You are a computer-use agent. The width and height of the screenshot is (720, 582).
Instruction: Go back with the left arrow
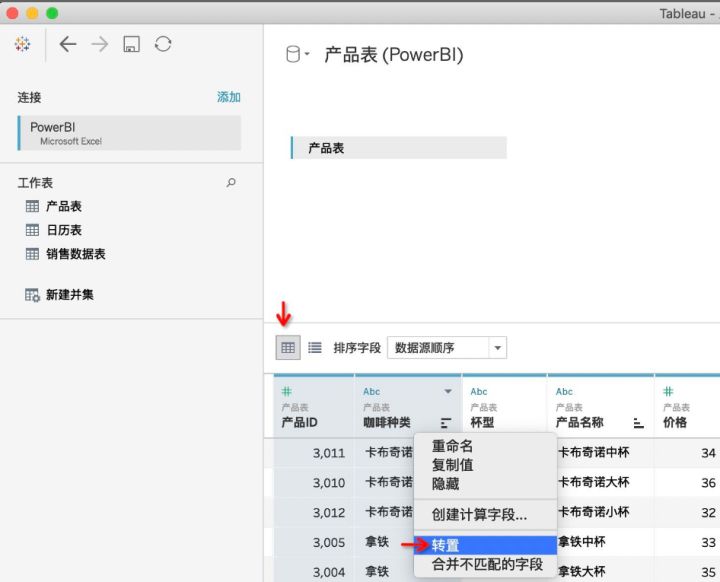[68, 44]
